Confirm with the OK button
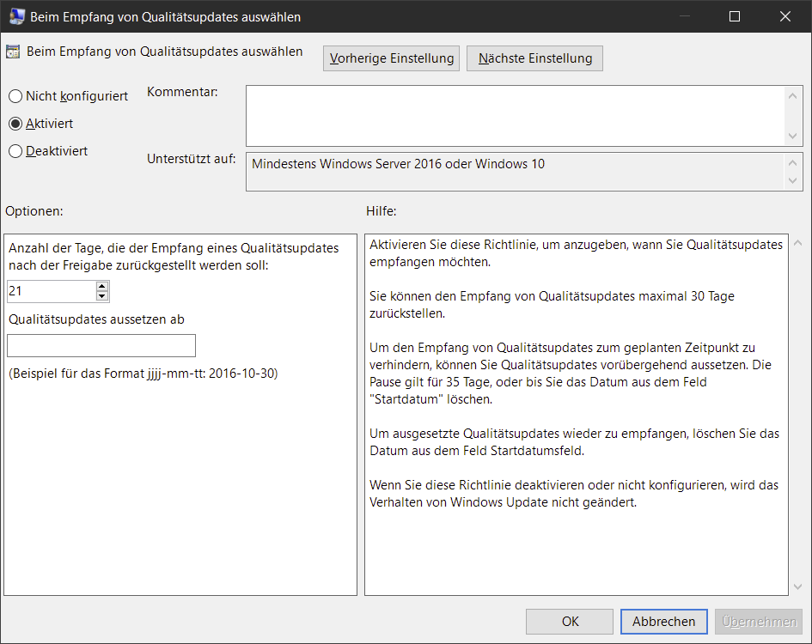Image resolution: width=812 pixels, height=644 pixels. click(570, 621)
